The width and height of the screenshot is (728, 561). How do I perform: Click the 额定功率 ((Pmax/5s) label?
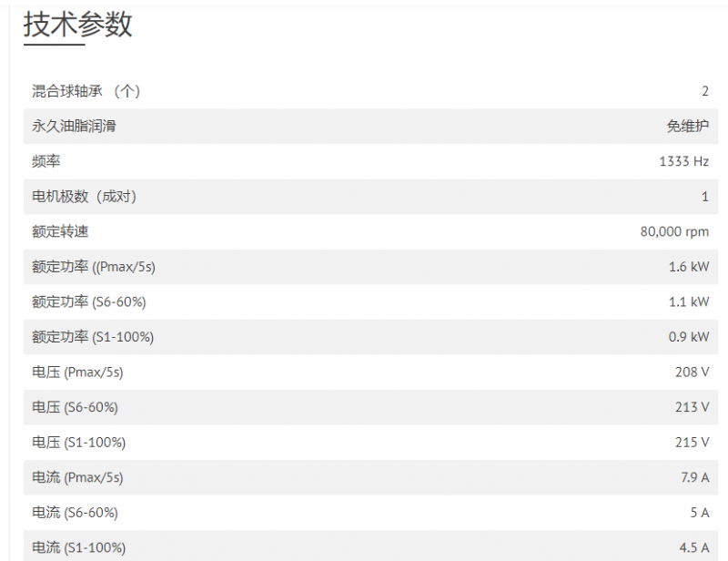pos(94,267)
